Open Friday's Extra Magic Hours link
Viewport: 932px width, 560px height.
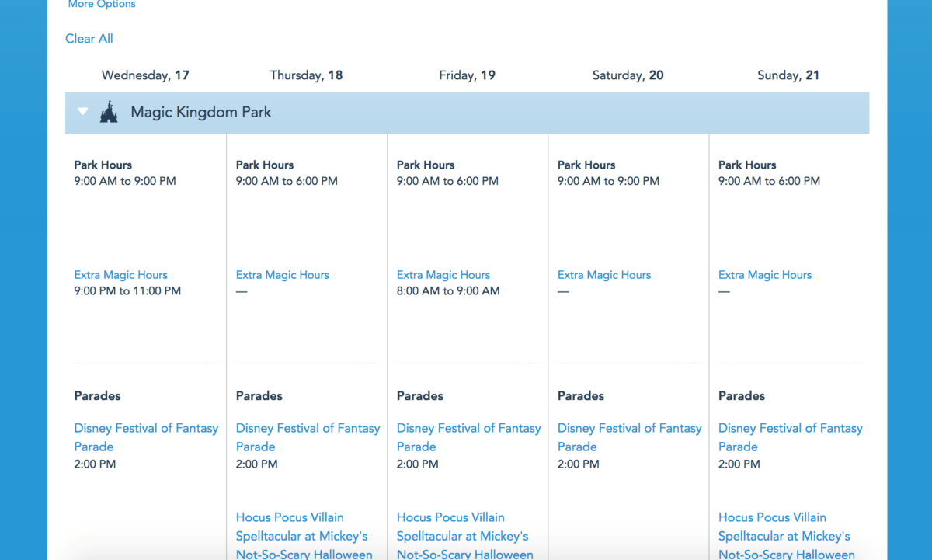[x=443, y=275]
